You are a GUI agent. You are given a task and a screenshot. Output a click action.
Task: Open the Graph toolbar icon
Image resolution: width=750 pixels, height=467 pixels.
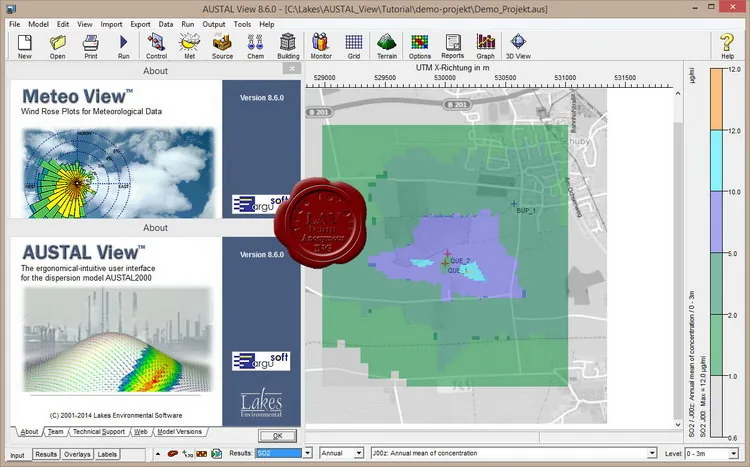[x=485, y=46]
